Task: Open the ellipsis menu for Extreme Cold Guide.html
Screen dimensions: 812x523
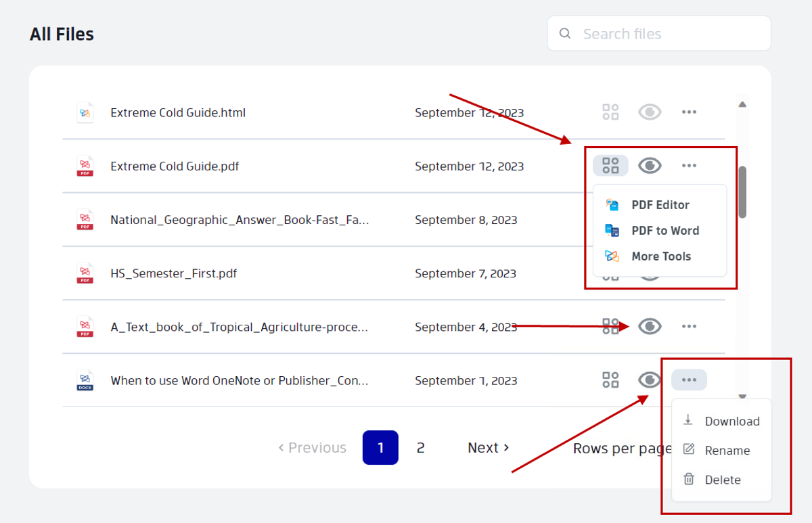Action: point(689,112)
